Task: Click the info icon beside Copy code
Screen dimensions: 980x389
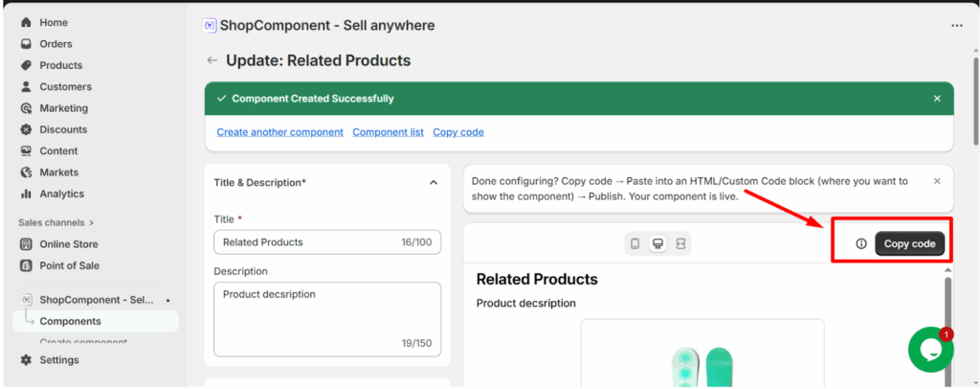Action: point(860,244)
